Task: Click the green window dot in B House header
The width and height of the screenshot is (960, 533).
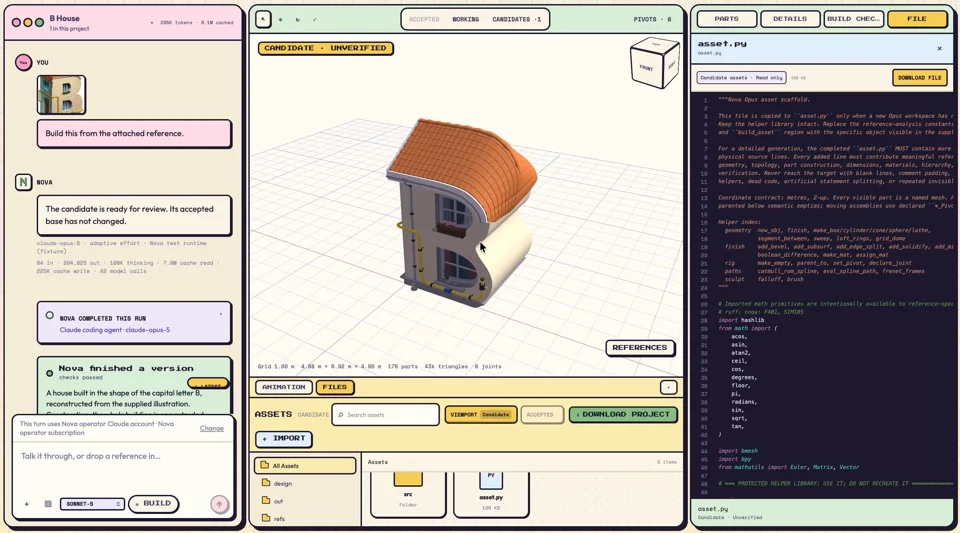Action: tap(39, 23)
